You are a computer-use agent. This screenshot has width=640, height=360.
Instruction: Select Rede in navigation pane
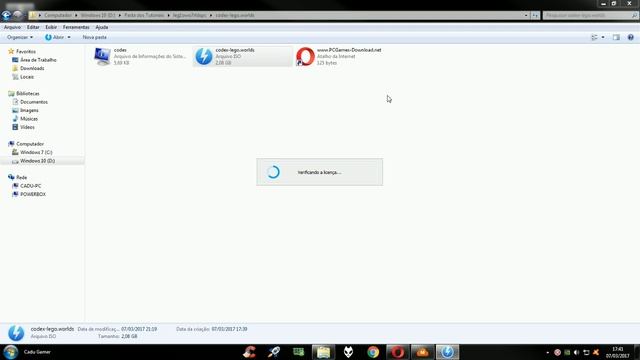click(x=21, y=177)
